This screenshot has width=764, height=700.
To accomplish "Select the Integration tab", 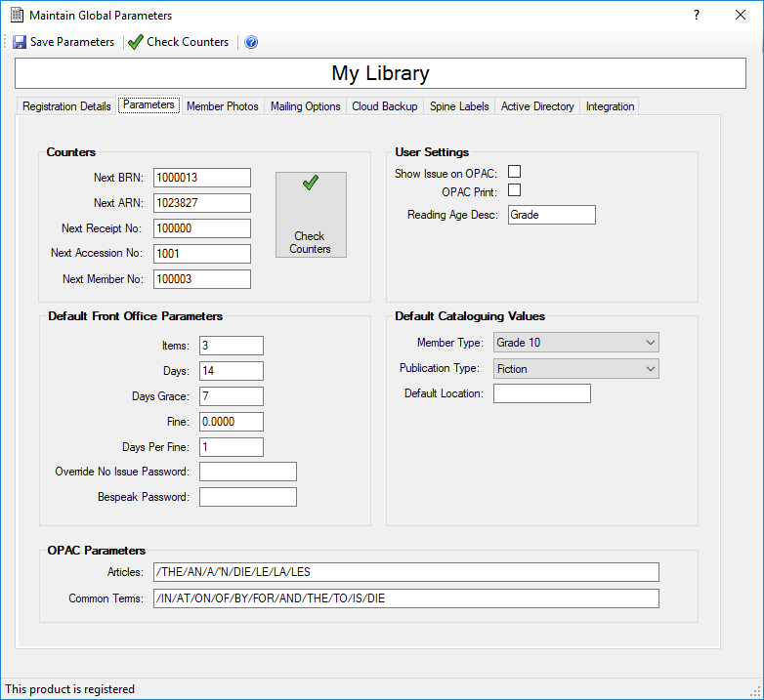I will tap(610, 106).
